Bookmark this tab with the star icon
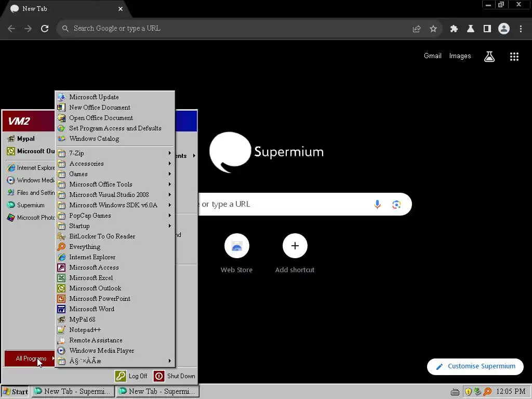Image resolution: width=532 pixels, height=399 pixels. pos(433,29)
